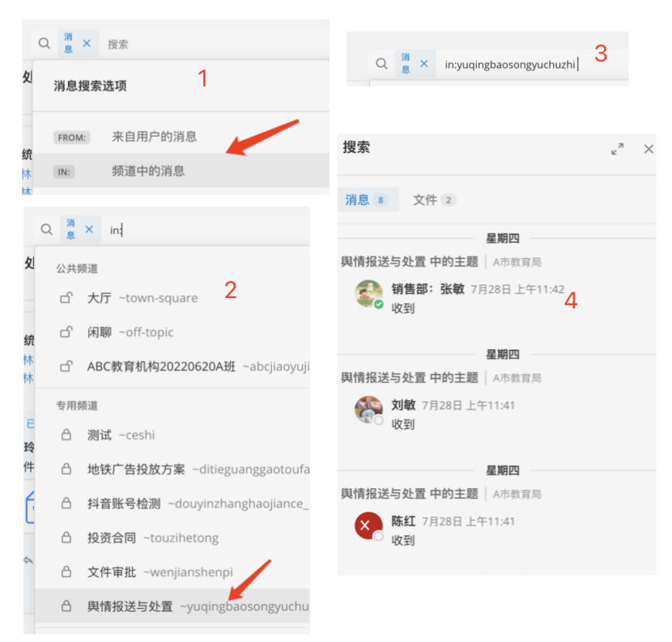Select the 投资合同 ~touzihetong channel
This screenshot has height=642, width=672.
pyautogui.click(x=172, y=538)
